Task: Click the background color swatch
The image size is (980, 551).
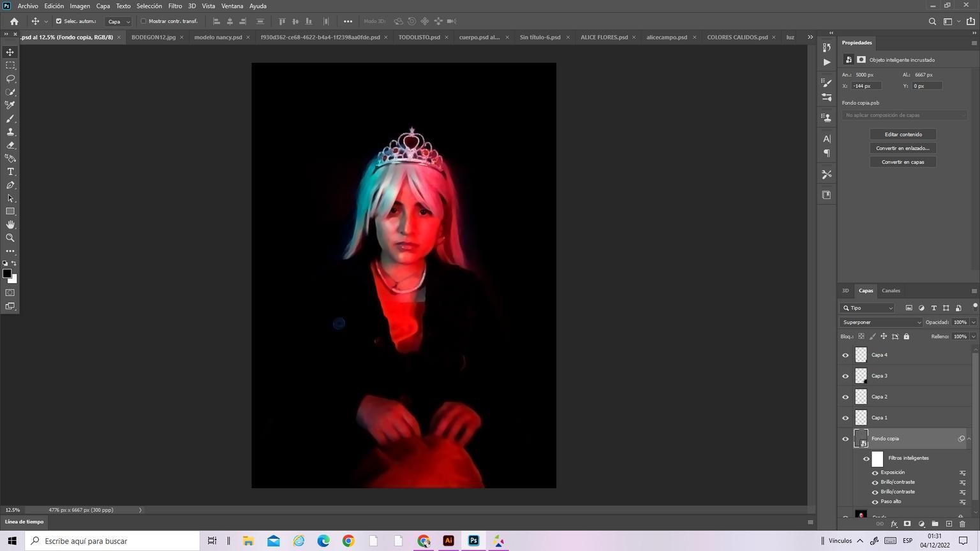Action: [x=14, y=279]
